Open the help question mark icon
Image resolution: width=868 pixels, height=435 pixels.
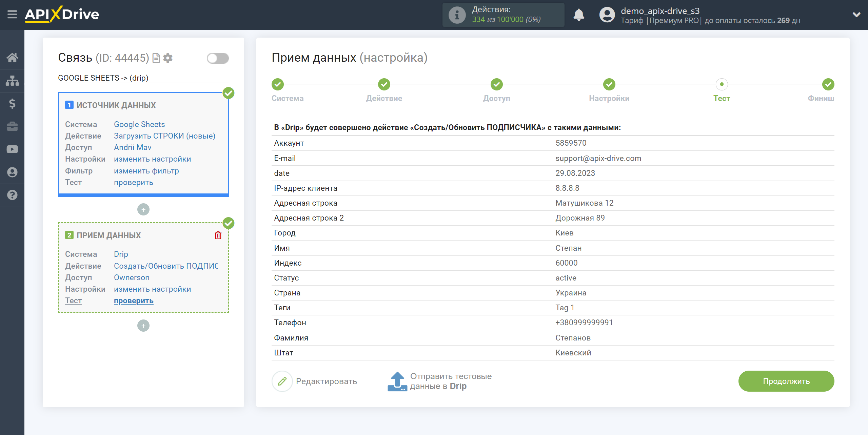(12, 195)
